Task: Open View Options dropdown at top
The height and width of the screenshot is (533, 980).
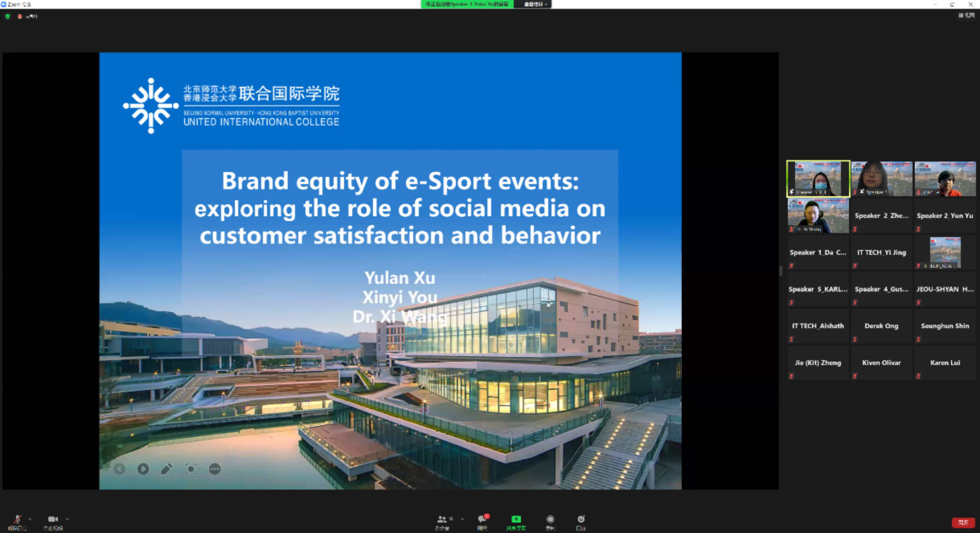Action: pos(535,4)
